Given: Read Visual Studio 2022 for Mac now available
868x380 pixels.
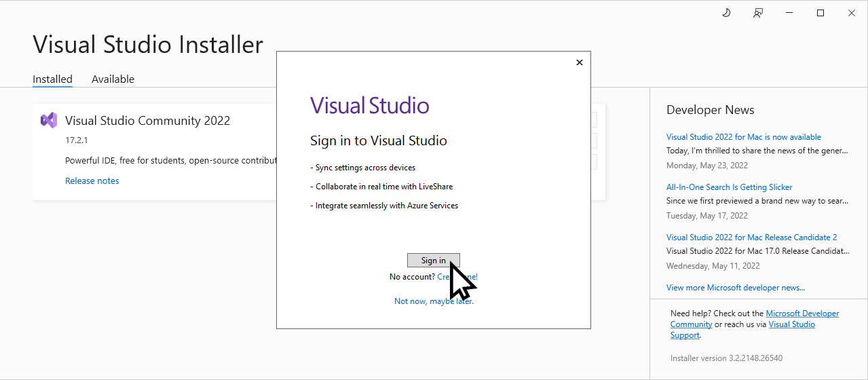Looking at the screenshot, I should click(x=744, y=137).
